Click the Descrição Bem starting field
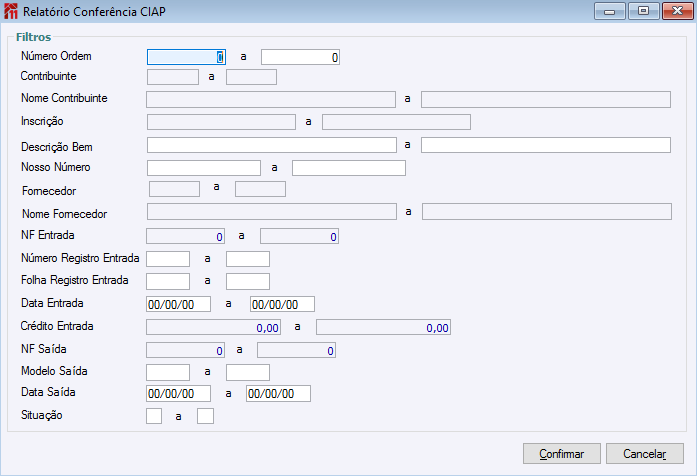 coord(272,145)
